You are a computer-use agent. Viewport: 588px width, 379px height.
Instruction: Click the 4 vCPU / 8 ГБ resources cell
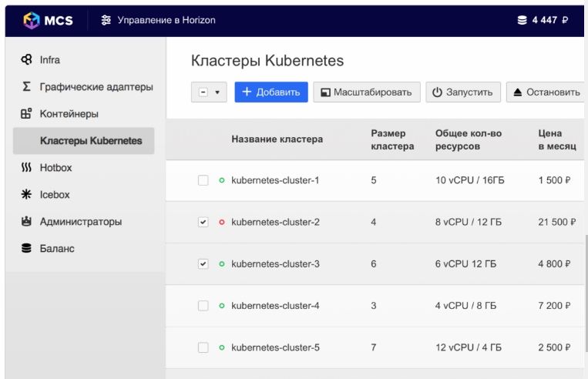coord(465,306)
